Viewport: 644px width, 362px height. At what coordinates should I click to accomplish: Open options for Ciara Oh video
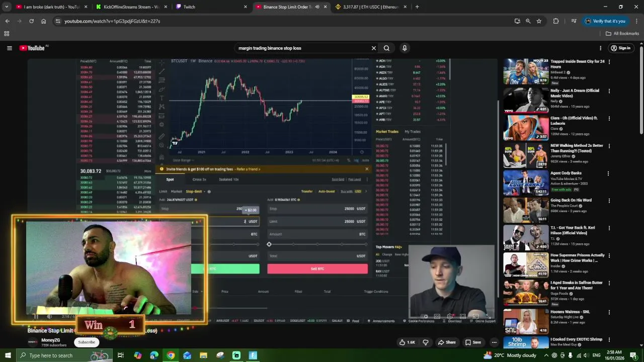tap(609, 119)
